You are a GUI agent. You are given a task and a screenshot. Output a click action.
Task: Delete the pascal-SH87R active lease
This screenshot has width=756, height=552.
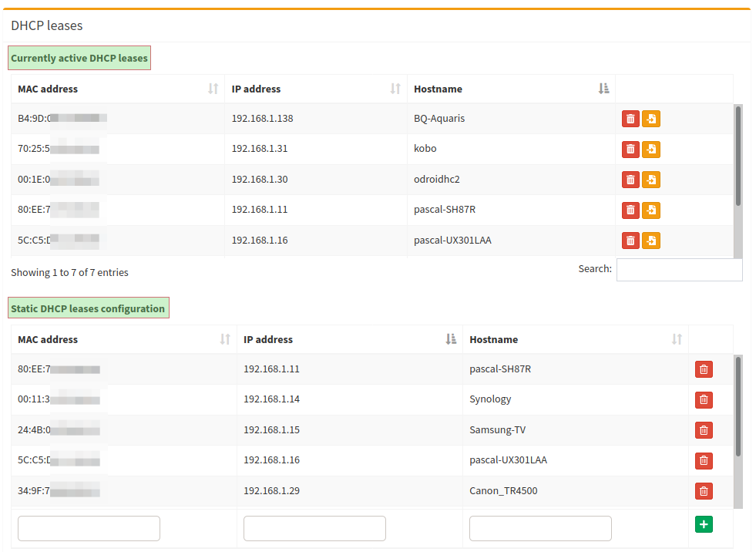pos(630,210)
